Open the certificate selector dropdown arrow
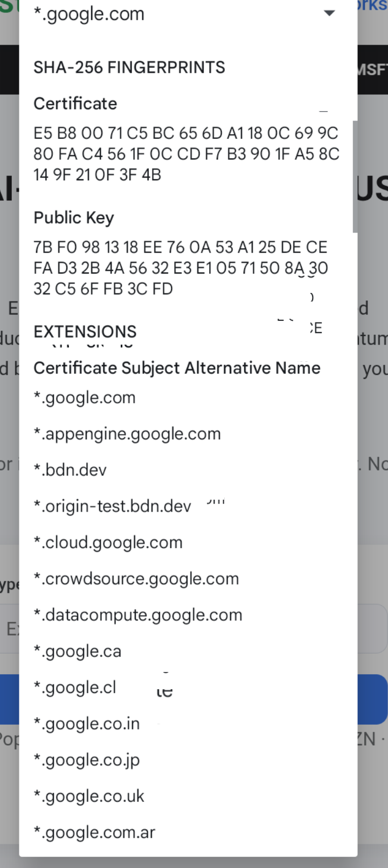388x868 pixels. [329, 13]
